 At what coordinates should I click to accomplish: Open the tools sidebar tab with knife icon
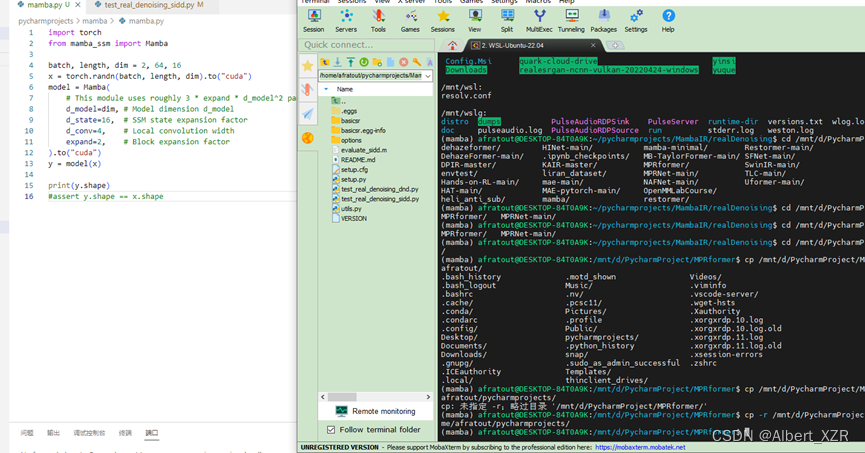coord(308,89)
